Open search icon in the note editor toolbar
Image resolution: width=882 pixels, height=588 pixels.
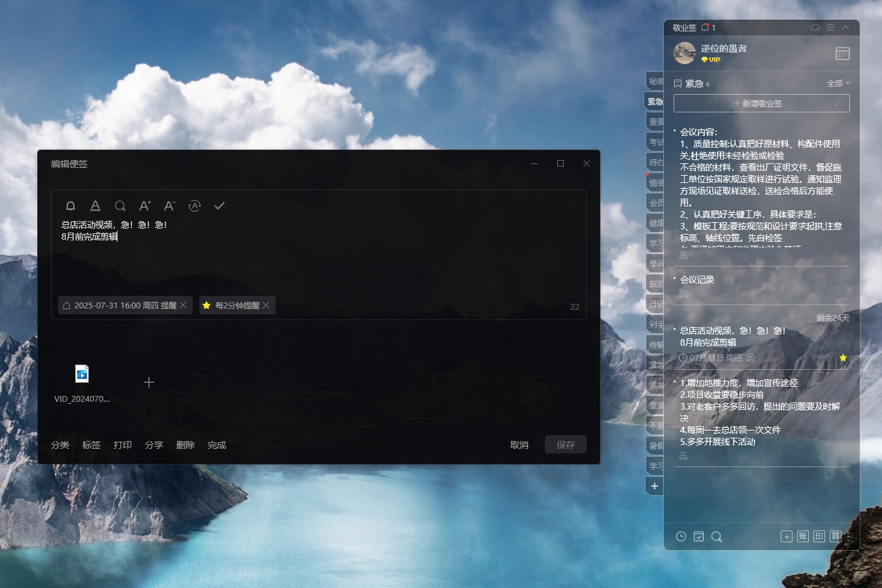pyautogui.click(x=120, y=206)
